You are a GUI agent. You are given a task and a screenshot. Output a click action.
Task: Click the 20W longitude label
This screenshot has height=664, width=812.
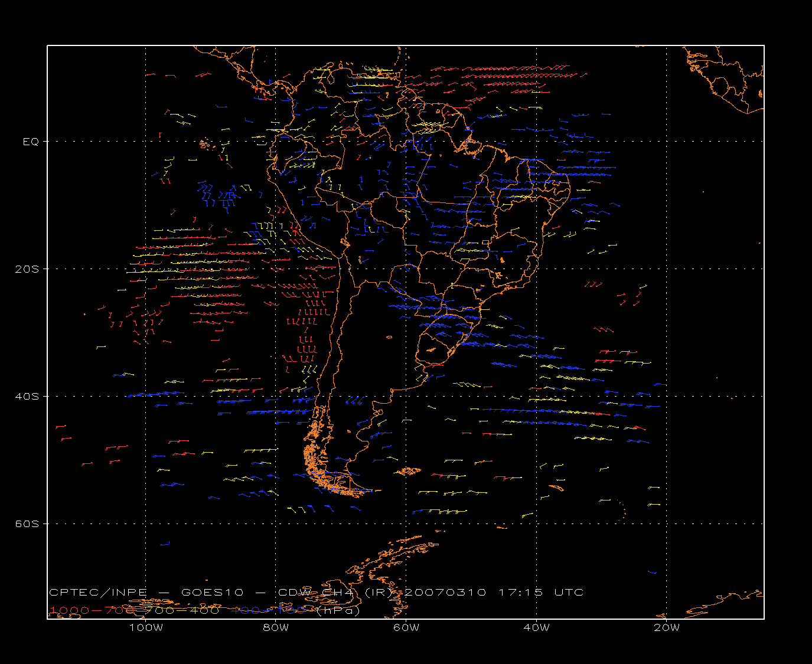tap(667, 627)
